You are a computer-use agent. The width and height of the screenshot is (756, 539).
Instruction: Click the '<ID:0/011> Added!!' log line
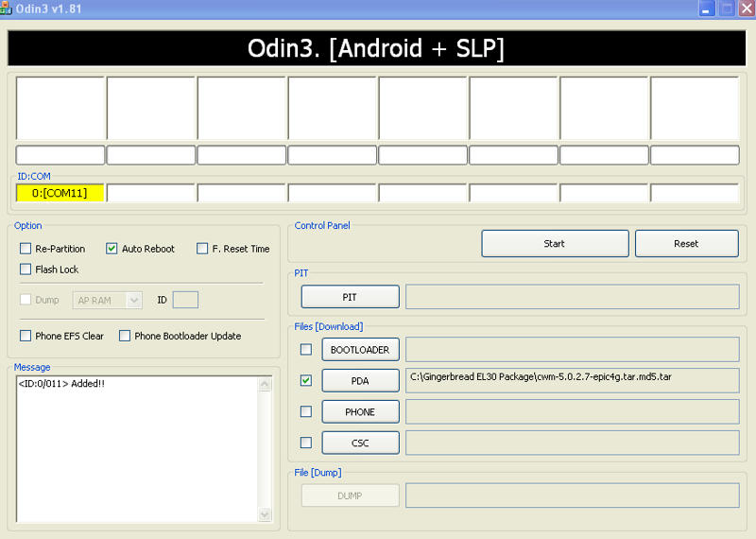point(61,384)
